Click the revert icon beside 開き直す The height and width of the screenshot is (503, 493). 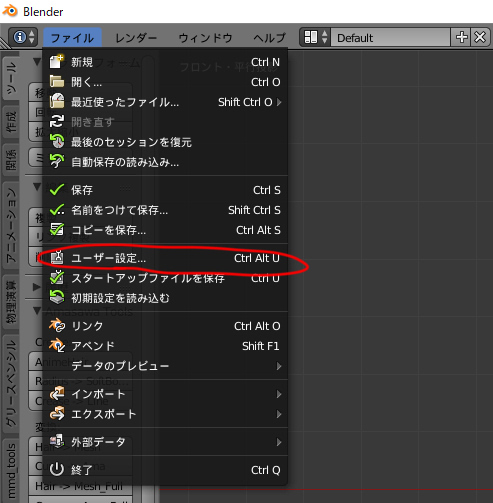(57, 121)
